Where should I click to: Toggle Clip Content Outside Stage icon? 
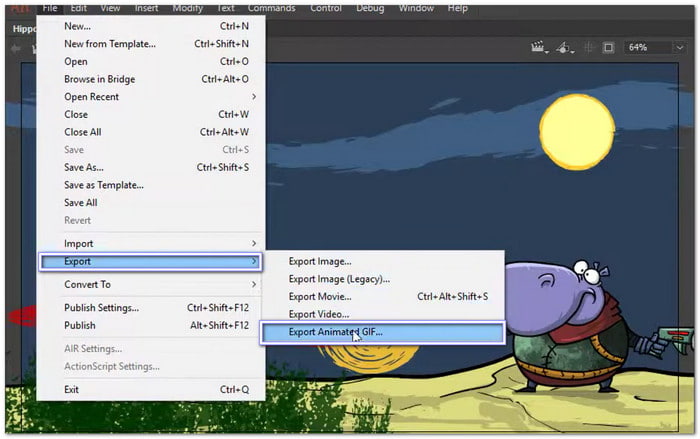[608, 47]
